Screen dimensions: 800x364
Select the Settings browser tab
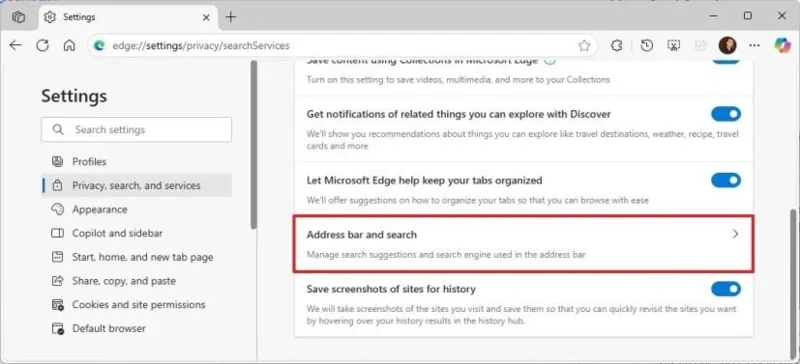pyautogui.click(x=128, y=17)
